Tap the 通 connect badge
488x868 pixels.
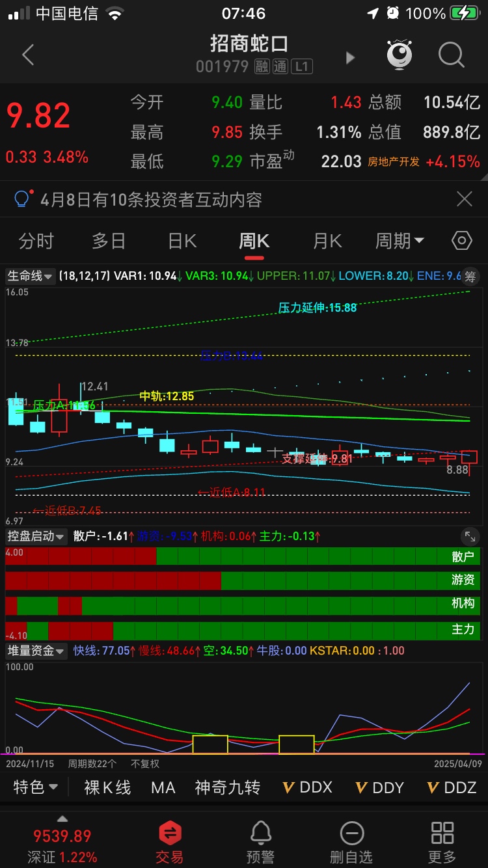point(280,66)
